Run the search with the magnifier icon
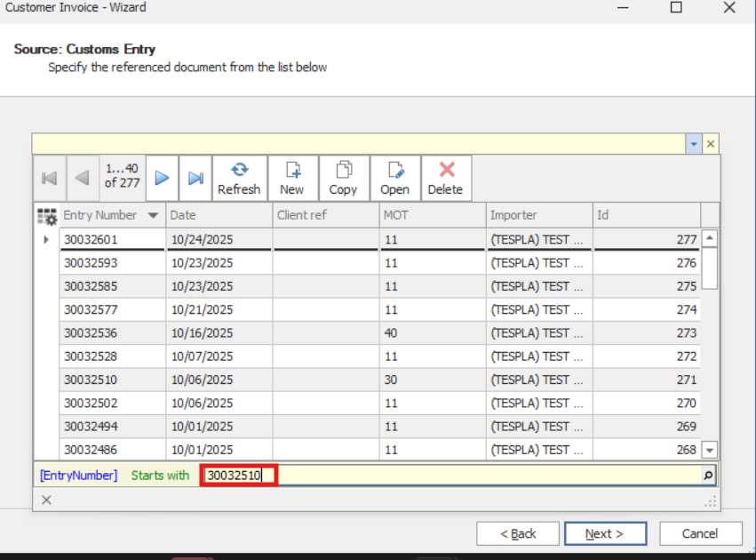The height and width of the screenshot is (560, 756). tap(708, 475)
